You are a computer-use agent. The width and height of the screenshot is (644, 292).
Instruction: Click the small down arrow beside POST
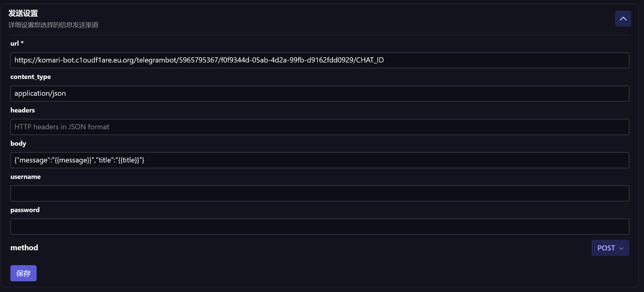(621, 248)
